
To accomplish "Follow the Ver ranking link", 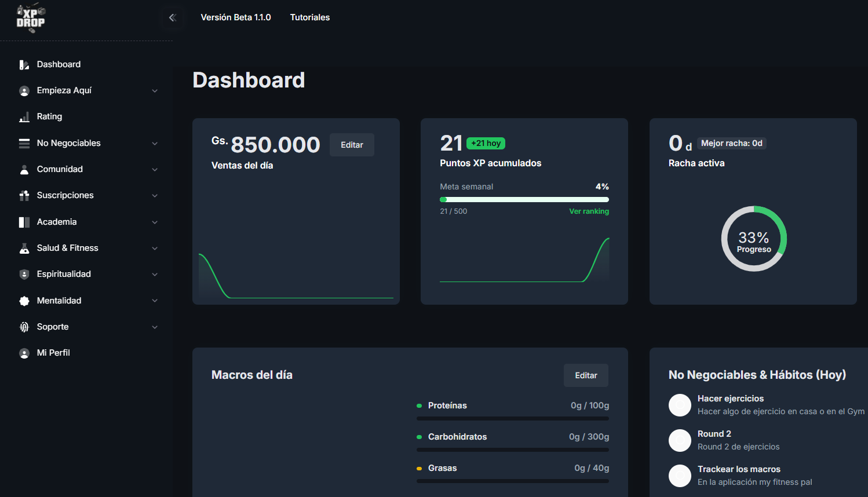I will (x=589, y=211).
